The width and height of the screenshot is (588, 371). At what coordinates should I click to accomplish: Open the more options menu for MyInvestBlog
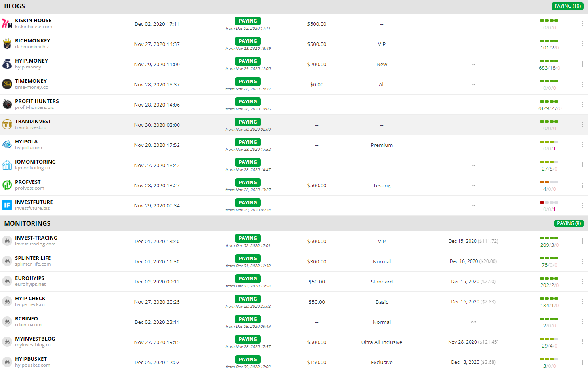pyautogui.click(x=582, y=342)
